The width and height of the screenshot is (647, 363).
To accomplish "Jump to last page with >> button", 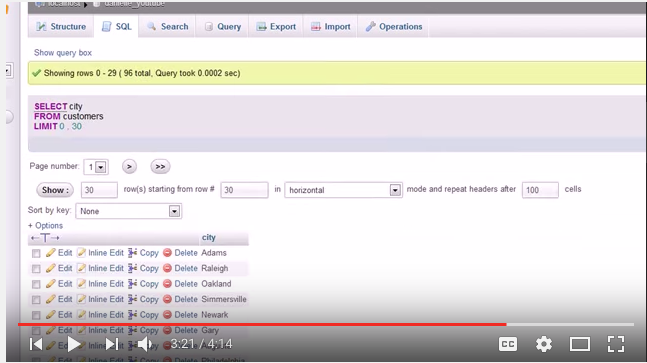I will coord(160,167).
